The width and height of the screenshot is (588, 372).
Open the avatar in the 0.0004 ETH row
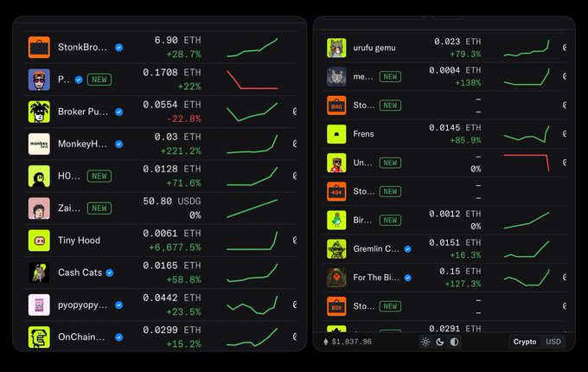click(x=336, y=76)
